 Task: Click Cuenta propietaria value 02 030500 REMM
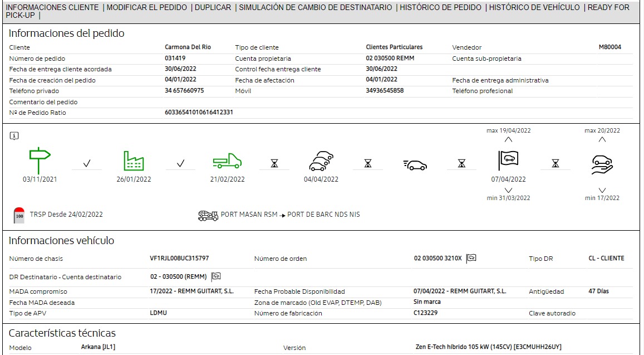pos(390,58)
